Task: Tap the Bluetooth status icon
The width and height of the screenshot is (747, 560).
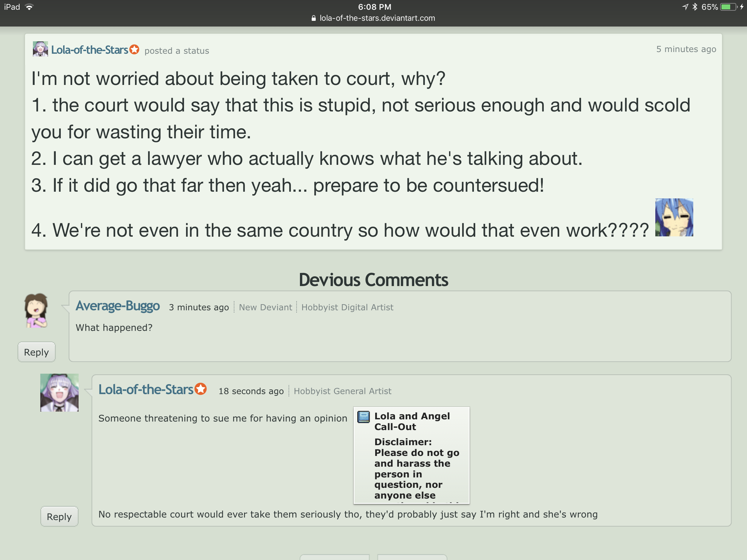Action: 695,7
